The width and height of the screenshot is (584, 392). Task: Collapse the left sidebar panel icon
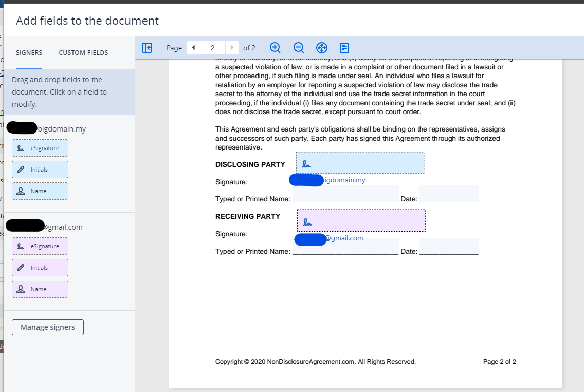tap(147, 48)
